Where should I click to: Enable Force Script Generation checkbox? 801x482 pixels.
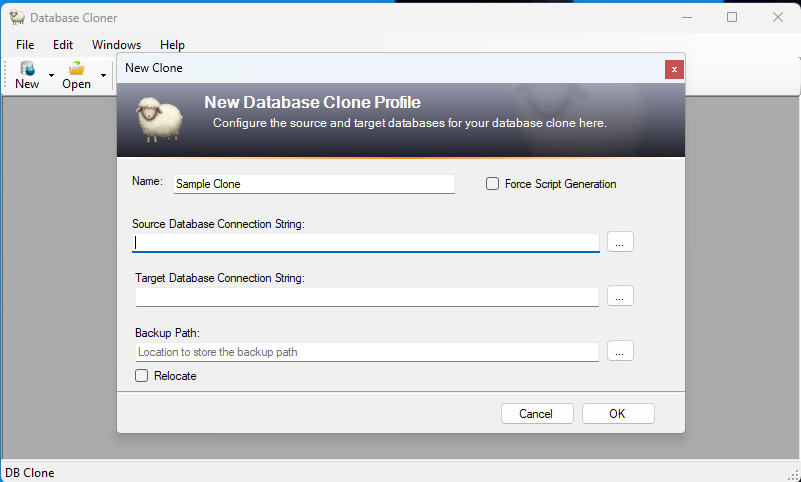492,184
